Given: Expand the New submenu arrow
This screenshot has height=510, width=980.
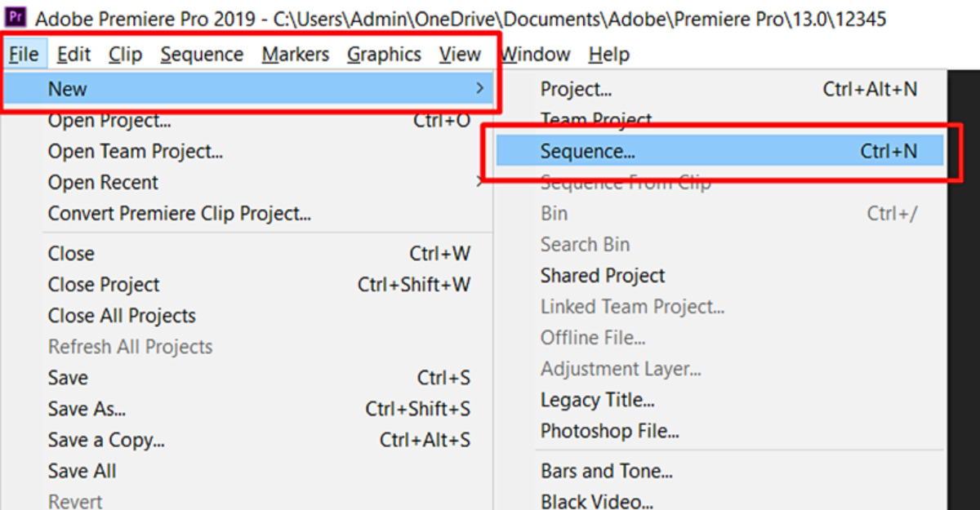Looking at the screenshot, I should click(x=479, y=88).
